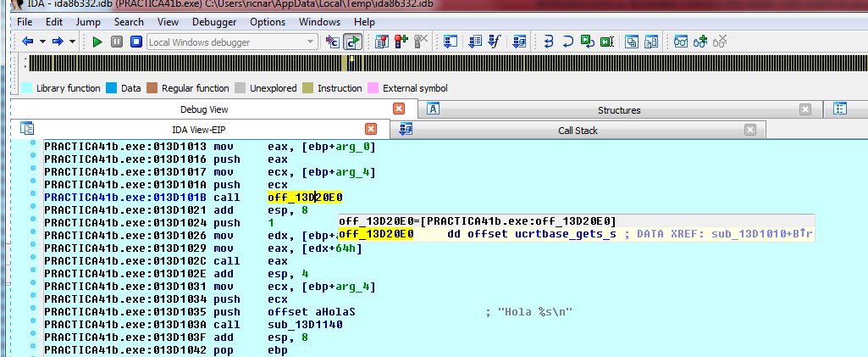Open the Debugger menu
The width and height of the screenshot is (868, 357).
click(214, 21)
